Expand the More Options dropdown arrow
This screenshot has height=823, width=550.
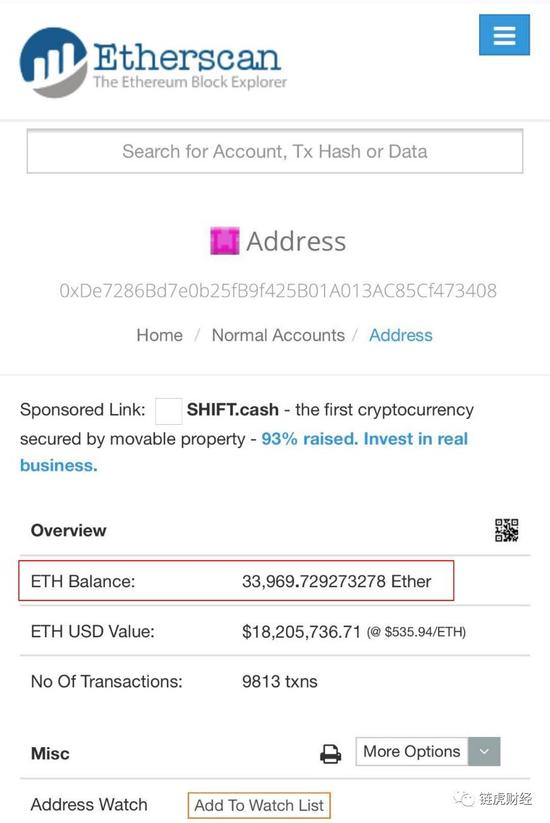pos(484,752)
